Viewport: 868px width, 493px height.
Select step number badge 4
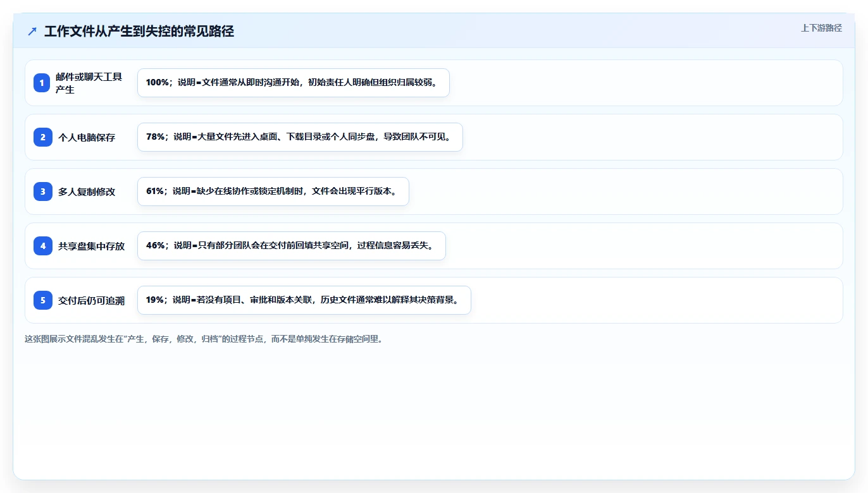point(42,246)
